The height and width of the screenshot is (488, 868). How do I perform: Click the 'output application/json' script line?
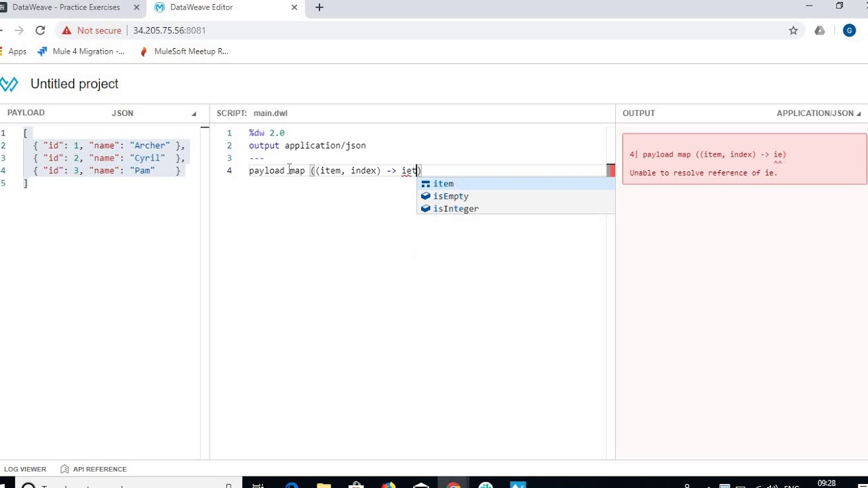(x=307, y=146)
